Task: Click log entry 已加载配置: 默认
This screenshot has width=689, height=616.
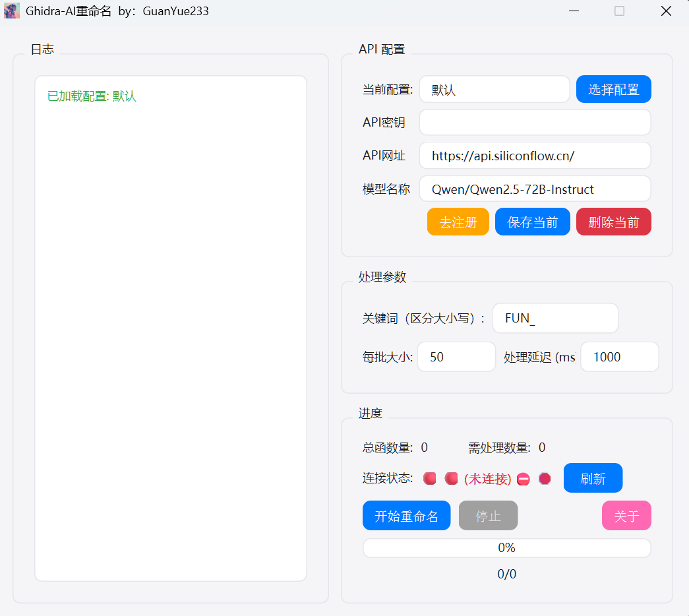Action: [x=92, y=96]
